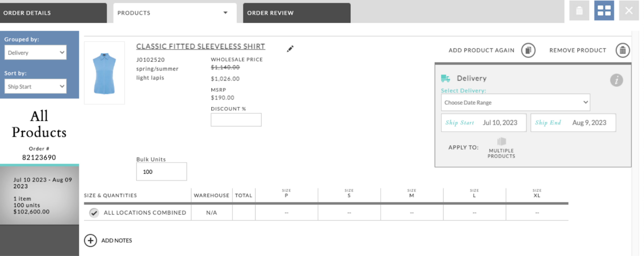Image resolution: width=644 pixels, height=256 pixels.
Task: Click Add Notes plus icon
Action: click(x=90, y=240)
